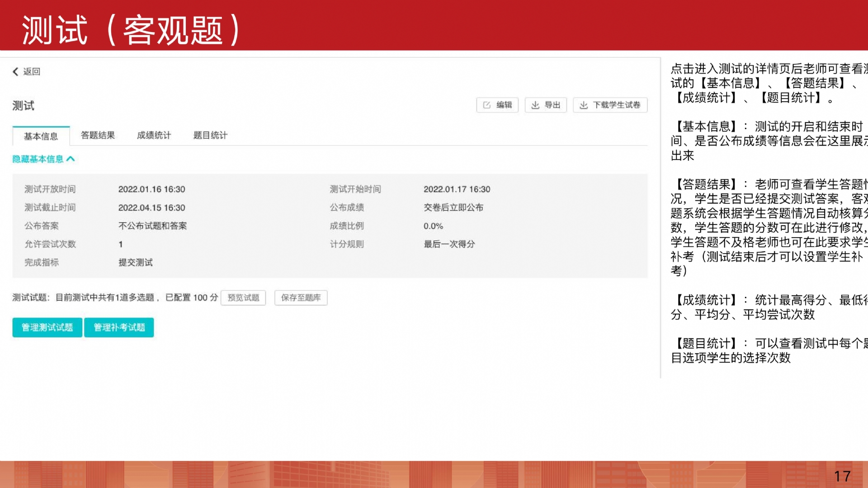Viewport: 868px width, 488px height.
Task: Click the 下载学生试卷 button label
Action: (617, 105)
